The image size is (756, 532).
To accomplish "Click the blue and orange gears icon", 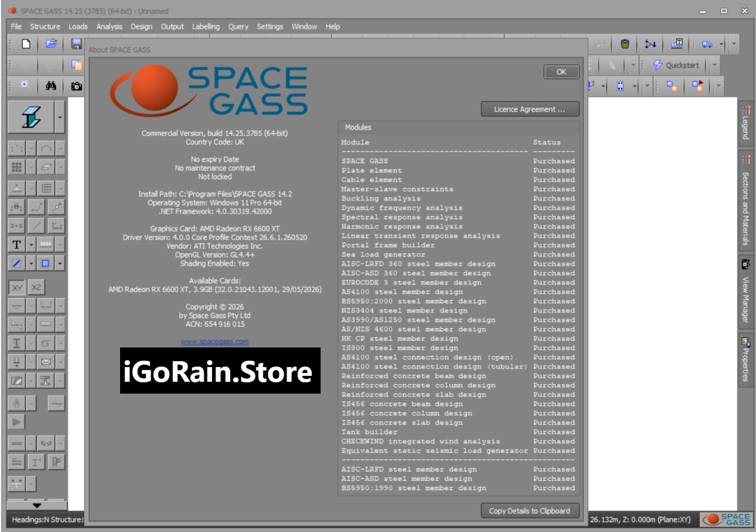I will [672, 86].
